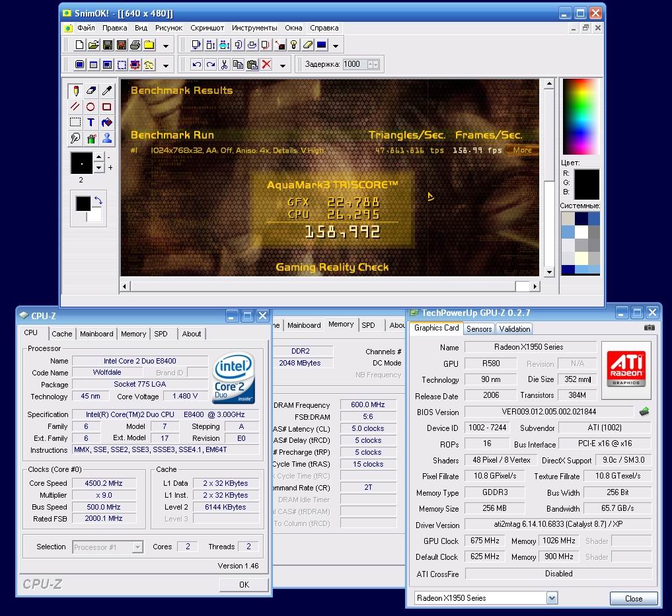672x616 pixels.
Task: Click the red X Delete icon
Action: (x=266, y=65)
